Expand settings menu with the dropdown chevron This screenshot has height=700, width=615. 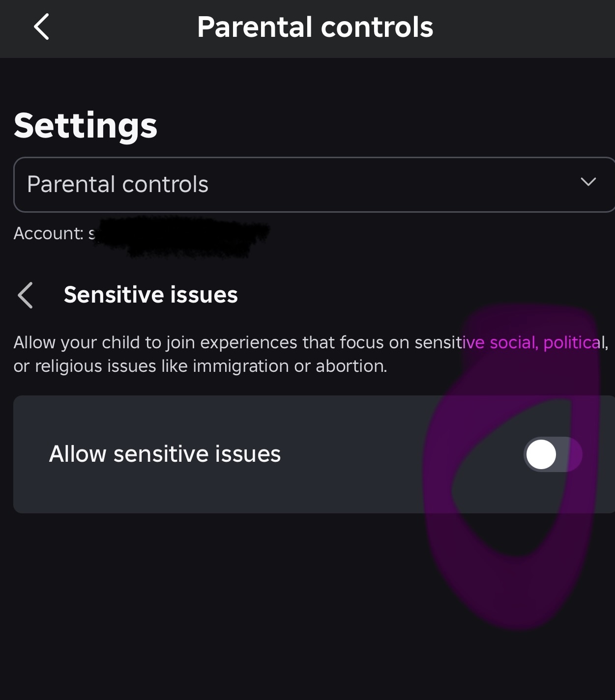tap(588, 182)
